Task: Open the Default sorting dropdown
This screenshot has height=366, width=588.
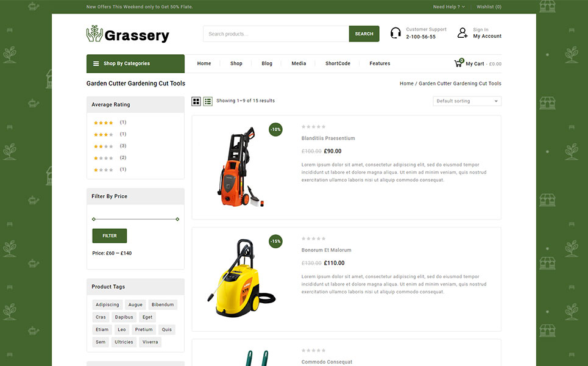Action: (x=467, y=101)
